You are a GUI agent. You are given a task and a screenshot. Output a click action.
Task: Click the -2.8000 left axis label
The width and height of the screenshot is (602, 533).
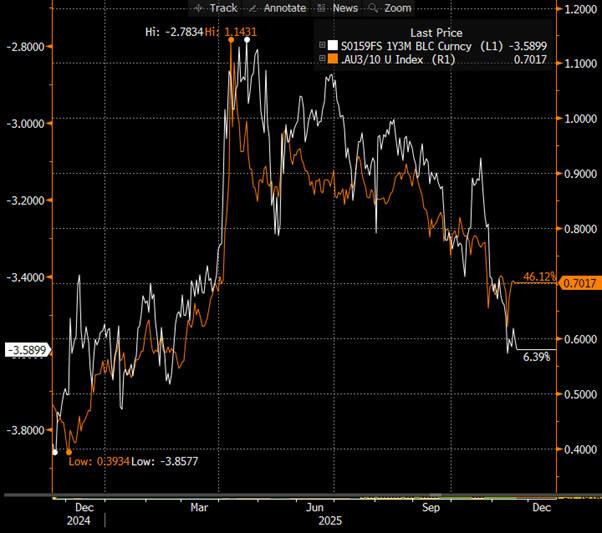coord(26,47)
